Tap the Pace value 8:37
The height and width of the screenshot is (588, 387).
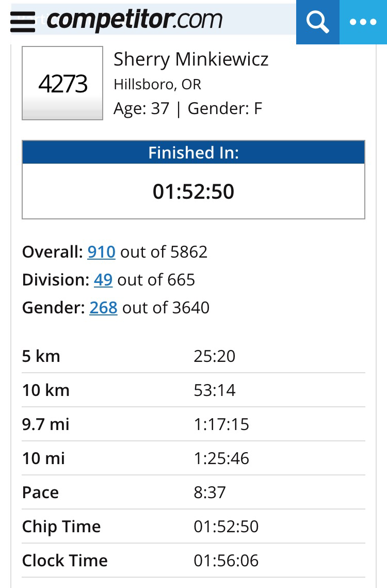pos(209,492)
